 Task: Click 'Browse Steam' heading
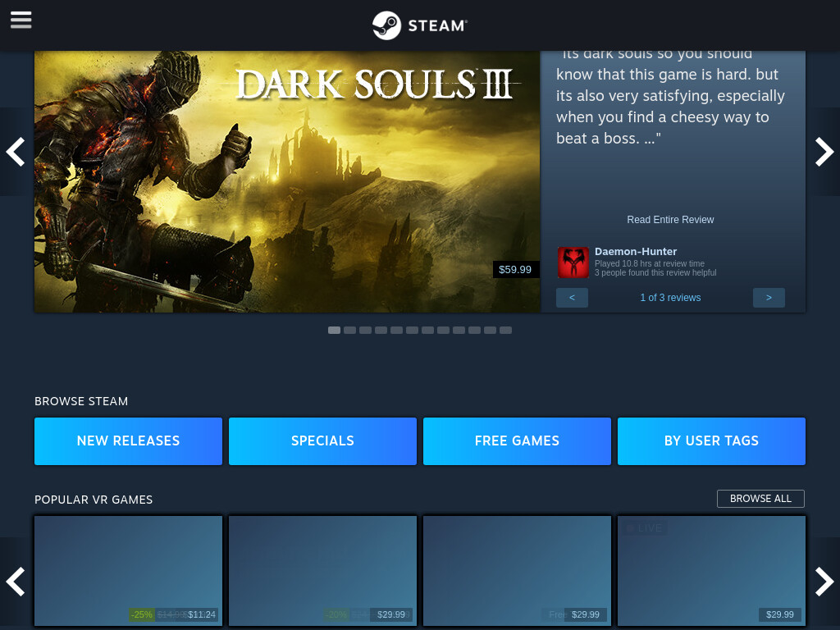[81, 401]
